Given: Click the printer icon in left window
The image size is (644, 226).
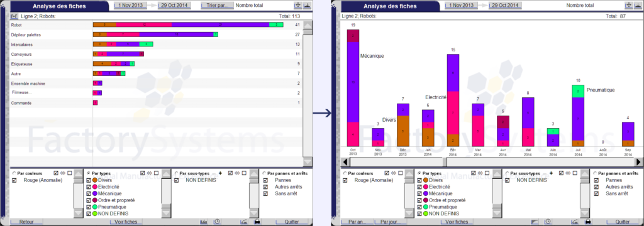Looking at the screenshot, I should [257, 222].
